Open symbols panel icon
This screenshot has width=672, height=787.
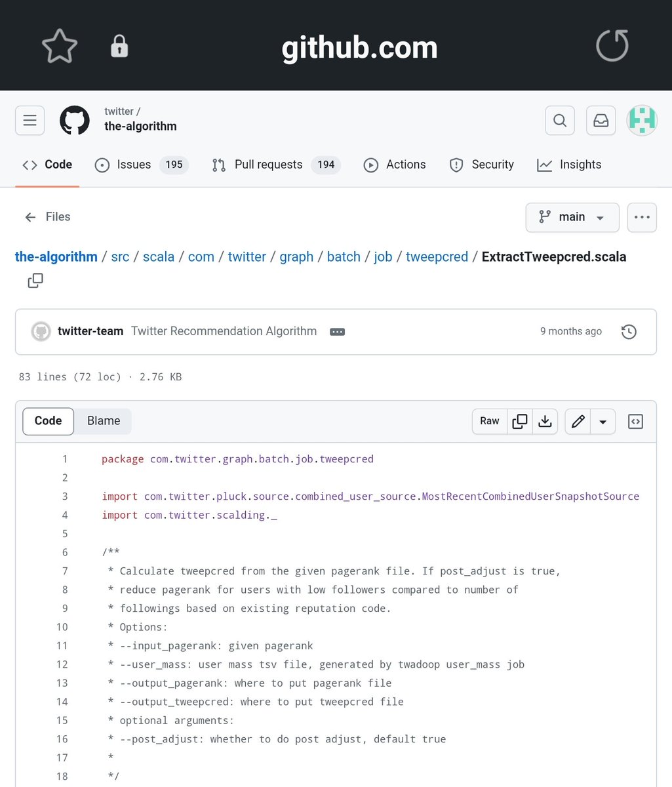pos(635,422)
